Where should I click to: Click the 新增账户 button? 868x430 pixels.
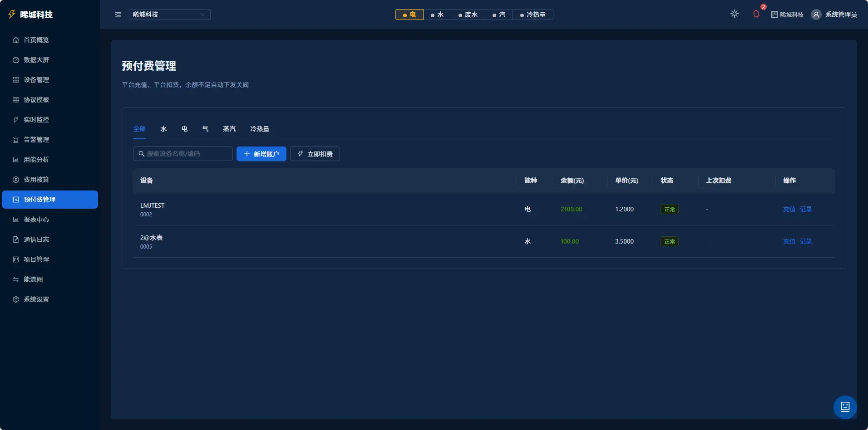[x=261, y=154]
